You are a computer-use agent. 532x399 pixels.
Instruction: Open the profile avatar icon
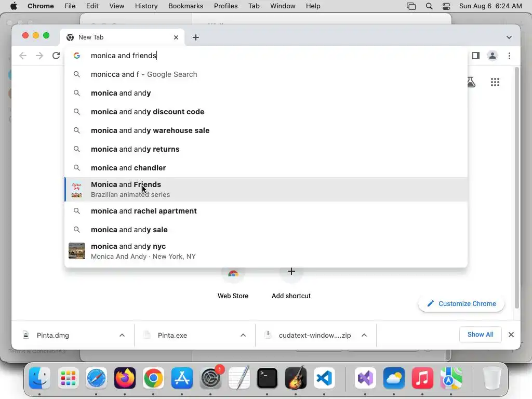[493, 56]
